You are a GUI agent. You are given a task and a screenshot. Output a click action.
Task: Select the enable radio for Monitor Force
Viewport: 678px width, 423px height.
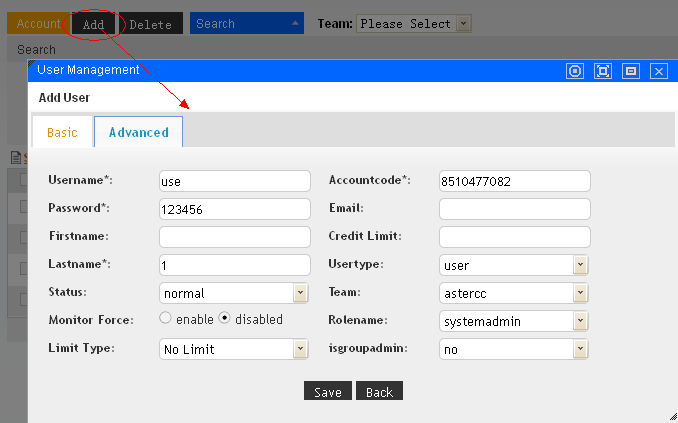tap(166, 319)
